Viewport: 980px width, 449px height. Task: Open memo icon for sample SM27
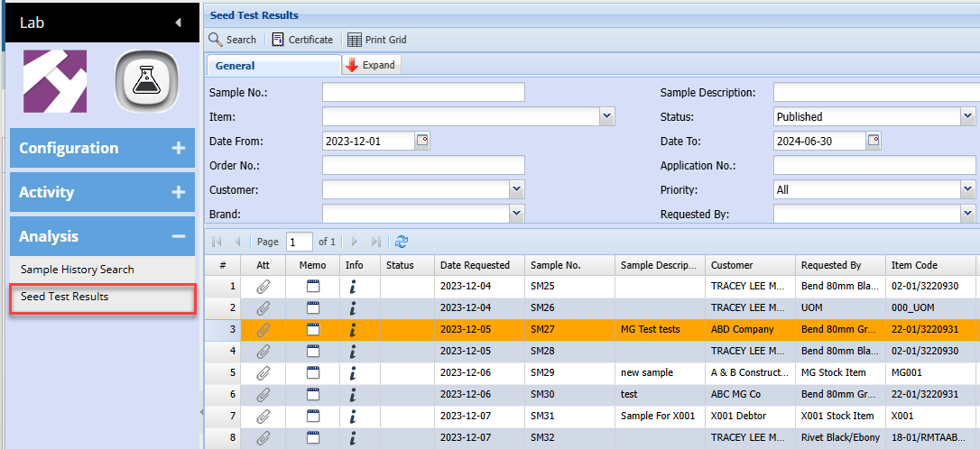pyautogui.click(x=313, y=330)
